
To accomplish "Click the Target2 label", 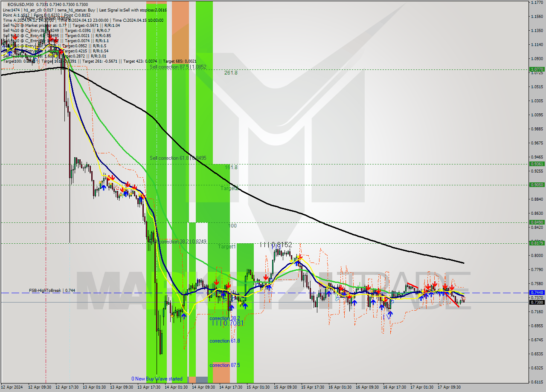I will [x=229, y=188].
